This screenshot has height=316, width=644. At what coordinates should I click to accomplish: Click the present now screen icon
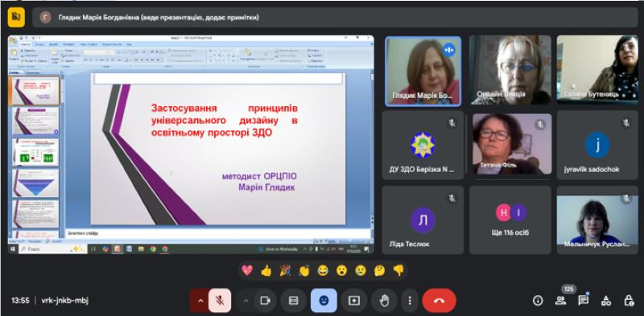tap(354, 301)
